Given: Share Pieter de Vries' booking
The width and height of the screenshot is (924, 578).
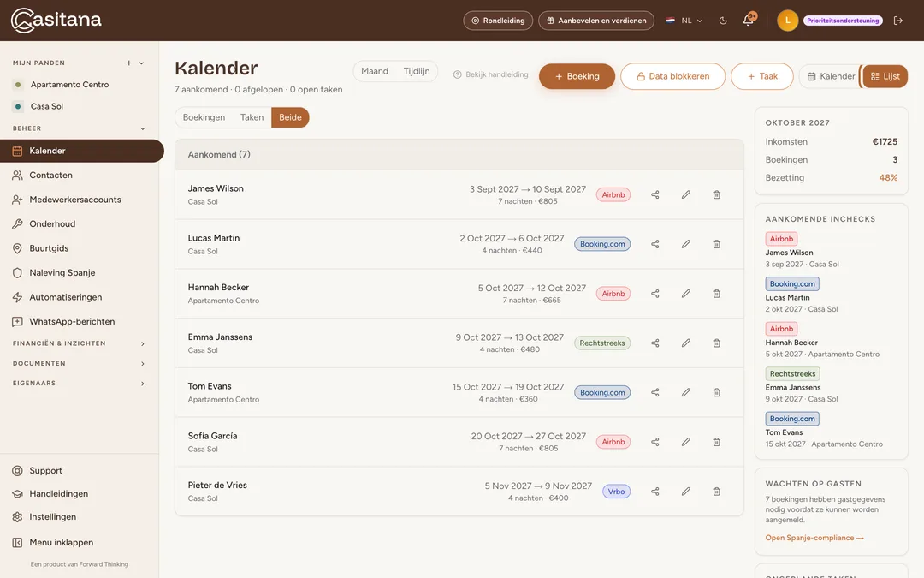Looking at the screenshot, I should pyautogui.click(x=654, y=492).
